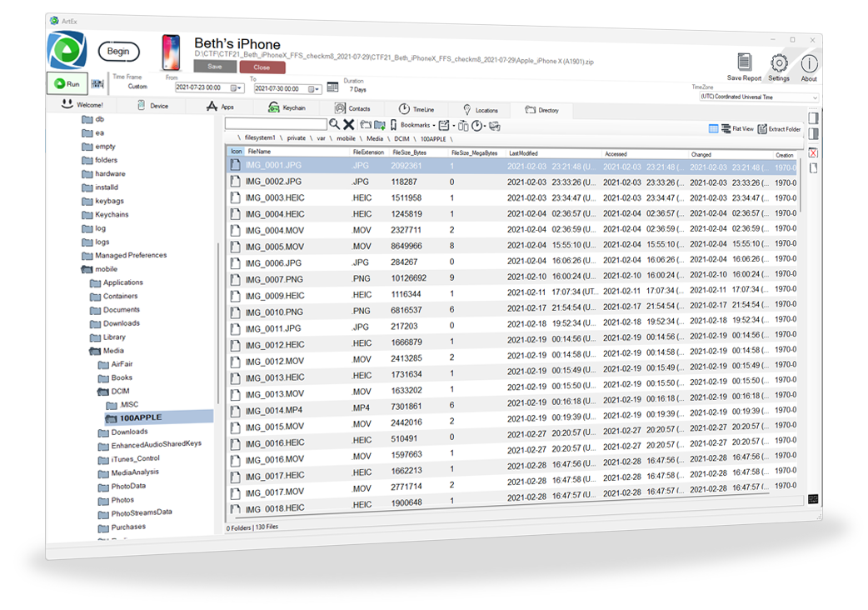The image size is (868, 610).
Task: Click the red X icon in right sidebar
Action: click(813, 152)
